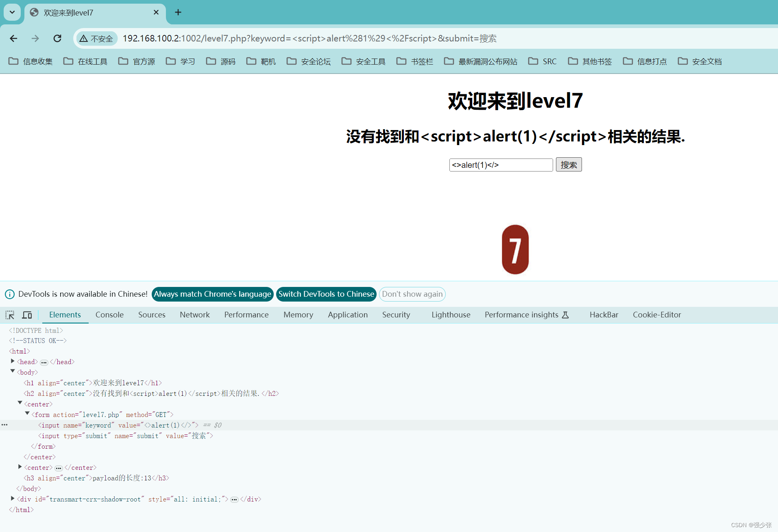Click the 不安全 site security warning badge

point(96,39)
